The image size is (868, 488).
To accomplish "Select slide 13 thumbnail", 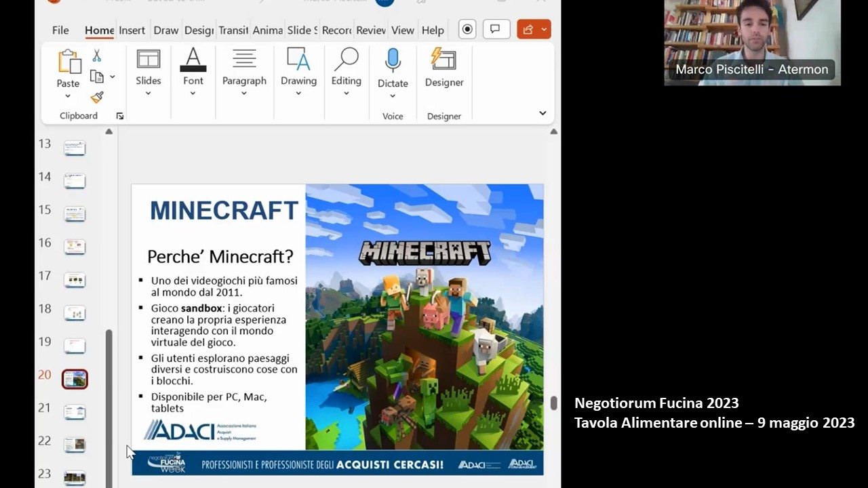I will coord(75,148).
